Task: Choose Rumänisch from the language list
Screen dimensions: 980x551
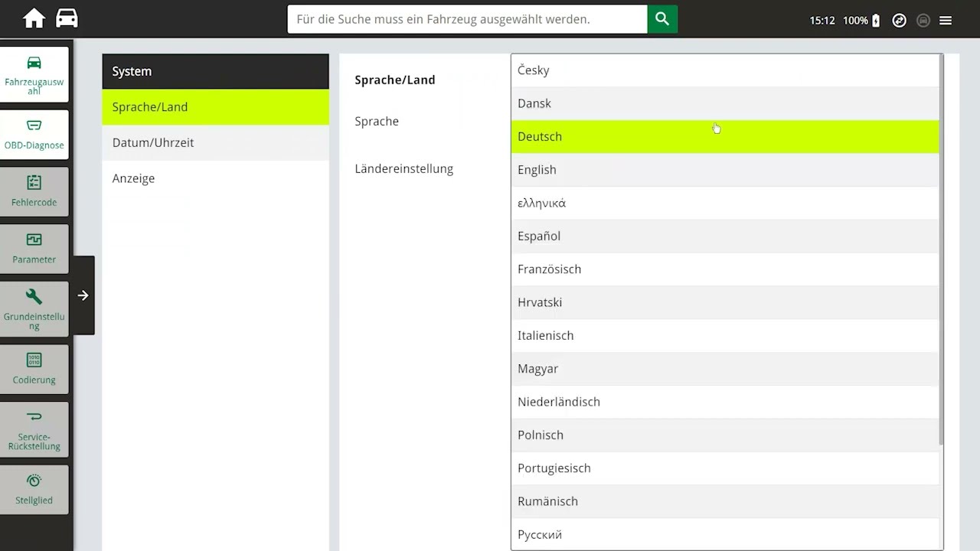Action: click(725, 501)
